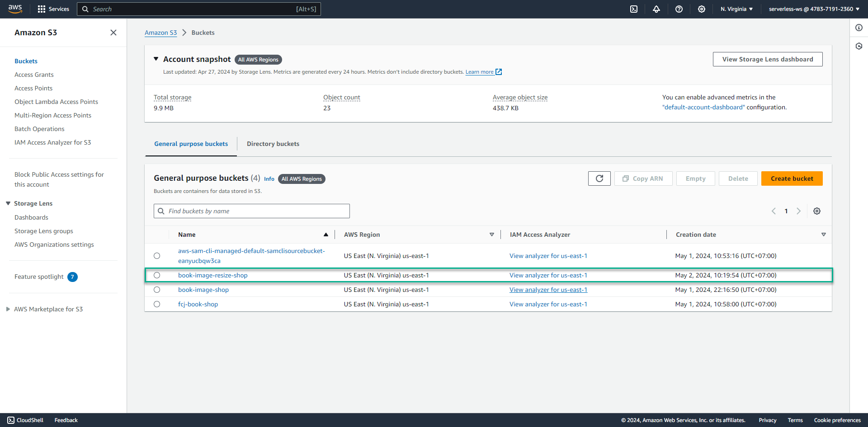Open AWS Organizations settings
Image resolution: width=868 pixels, height=427 pixels.
[x=54, y=244]
